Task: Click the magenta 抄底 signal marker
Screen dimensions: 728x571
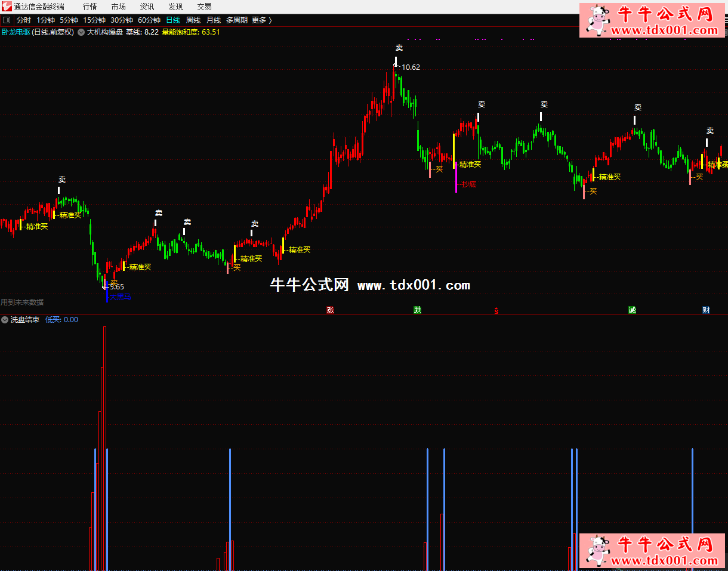Action: click(468, 184)
